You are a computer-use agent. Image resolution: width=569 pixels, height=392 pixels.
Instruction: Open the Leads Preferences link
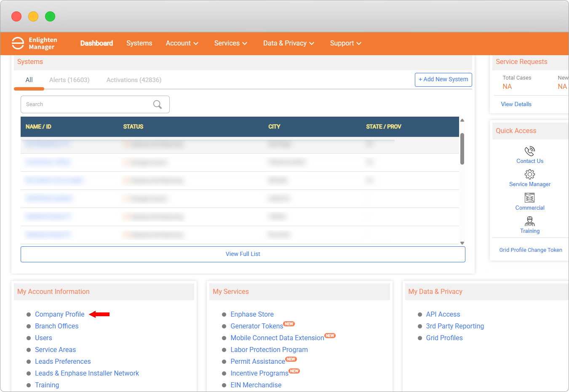coord(63,362)
